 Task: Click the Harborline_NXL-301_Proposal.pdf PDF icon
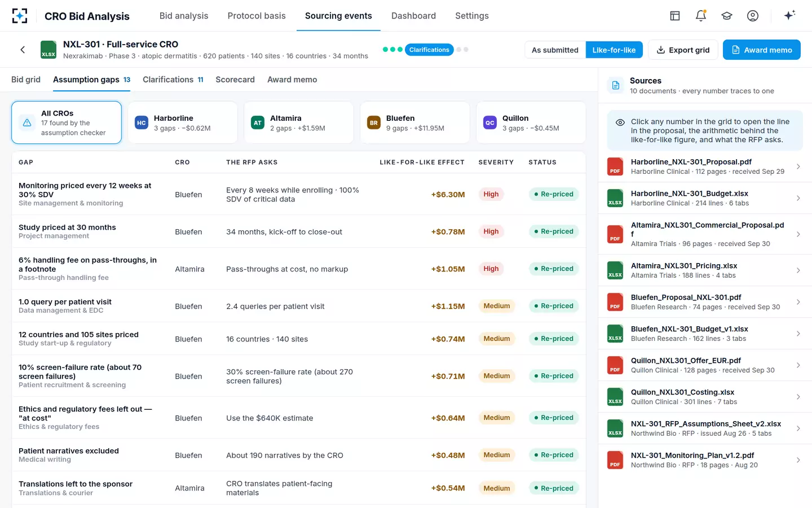[x=615, y=167]
